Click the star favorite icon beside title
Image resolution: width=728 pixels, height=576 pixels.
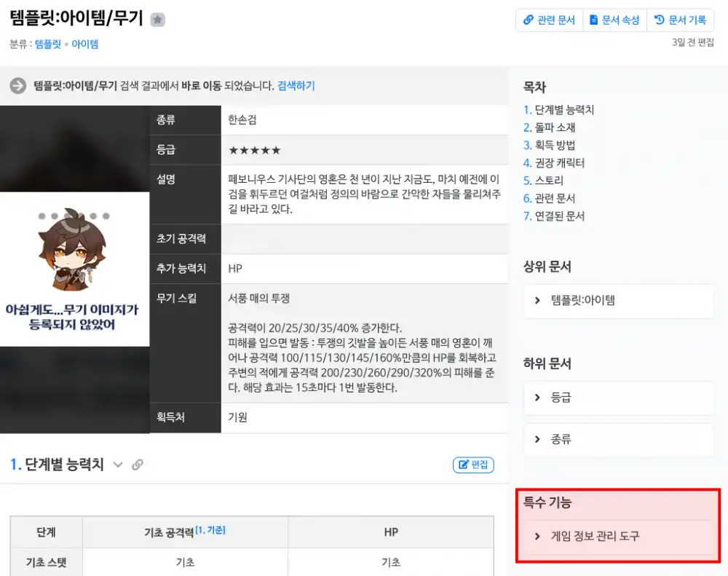tap(157, 20)
